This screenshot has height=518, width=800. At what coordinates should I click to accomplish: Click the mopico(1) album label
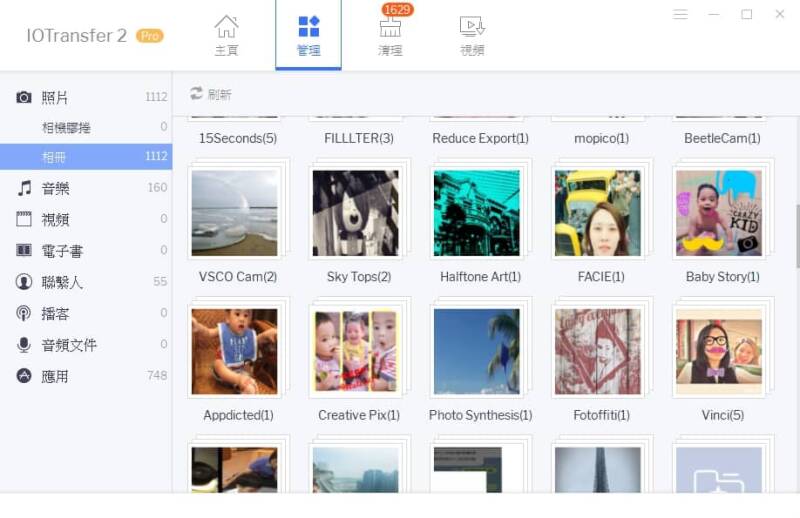pyautogui.click(x=602, y=138)
